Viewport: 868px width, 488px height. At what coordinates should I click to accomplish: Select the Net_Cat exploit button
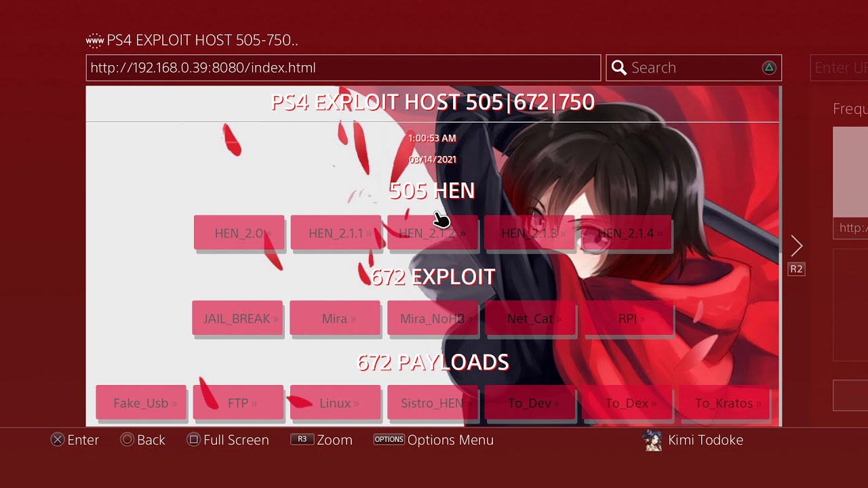tap(530, 318)
